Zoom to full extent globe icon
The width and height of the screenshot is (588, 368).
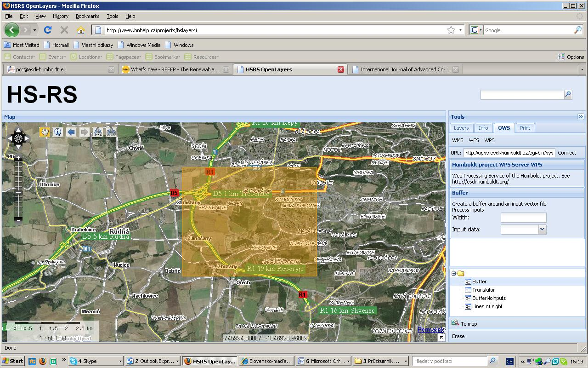(x=18, y=138)
